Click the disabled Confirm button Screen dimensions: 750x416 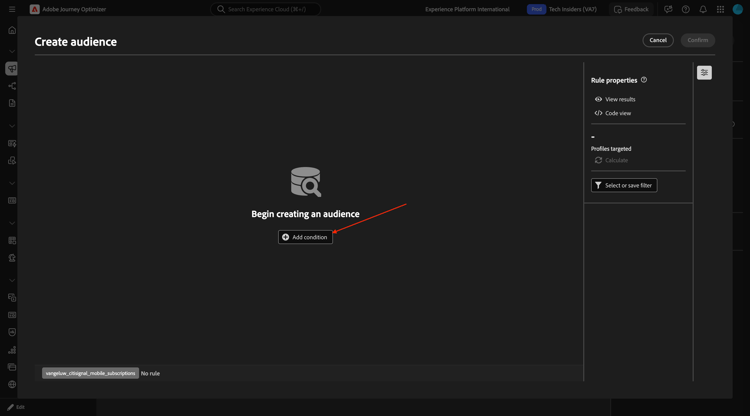click(x=697, y=40)
